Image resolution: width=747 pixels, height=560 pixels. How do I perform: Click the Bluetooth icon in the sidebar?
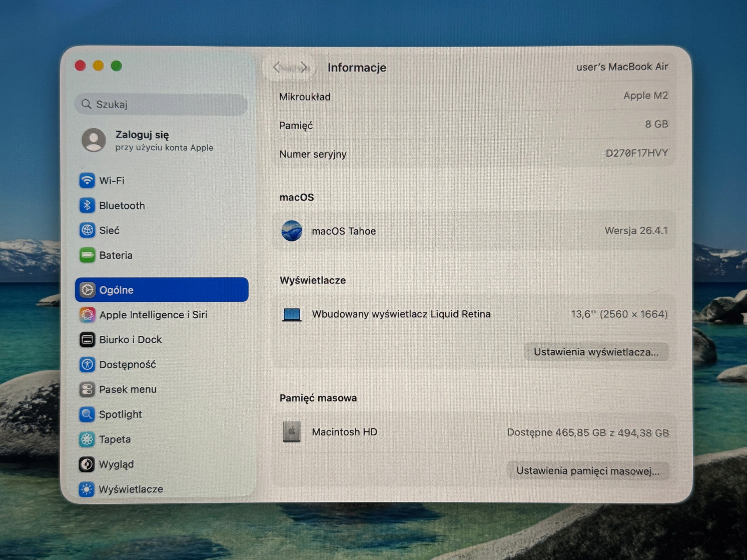pyautogui.click(x=87, y=205)
